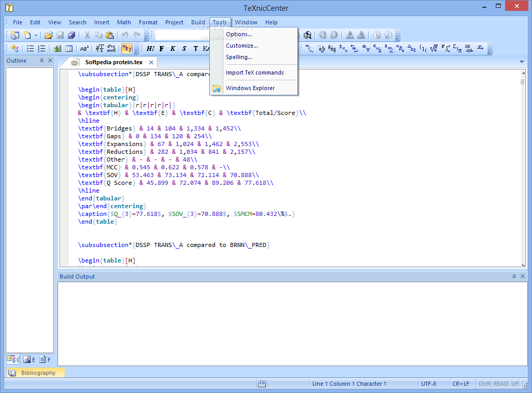
Task: Switch to the files F tab
Action: [45, 359]
